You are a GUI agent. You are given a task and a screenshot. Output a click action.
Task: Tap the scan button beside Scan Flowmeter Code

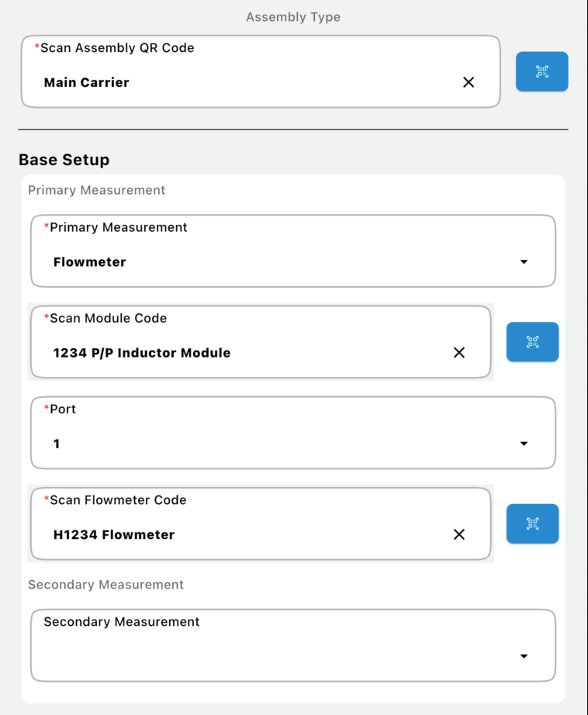pyautogui.click(x=532, y=523)
